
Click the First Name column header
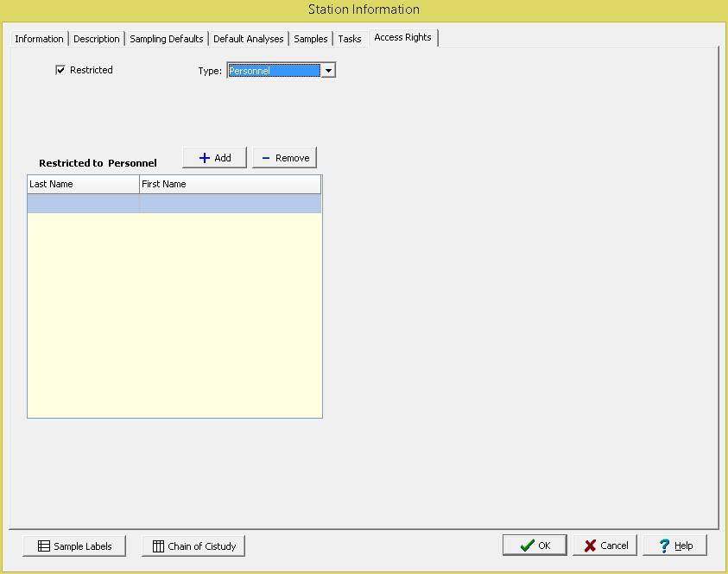[x=230, y=184]
